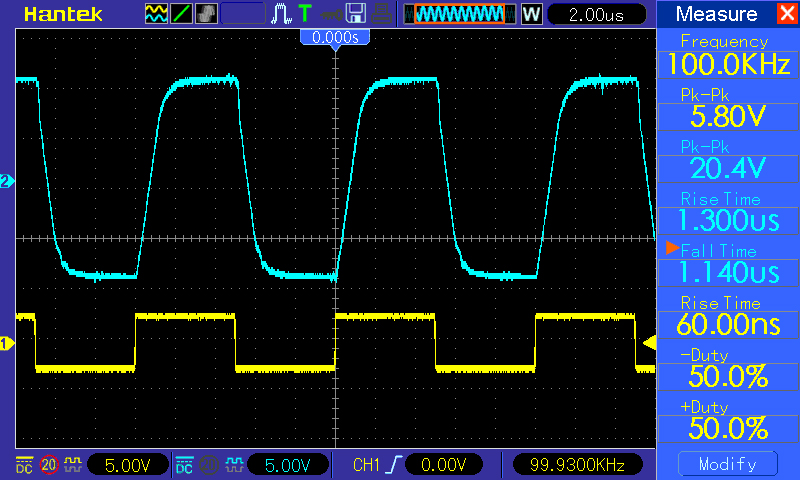Toggle the CH1 20MHz bandwidth limit icon
This screenshot has width=800, height=480.
click(49, 464)
